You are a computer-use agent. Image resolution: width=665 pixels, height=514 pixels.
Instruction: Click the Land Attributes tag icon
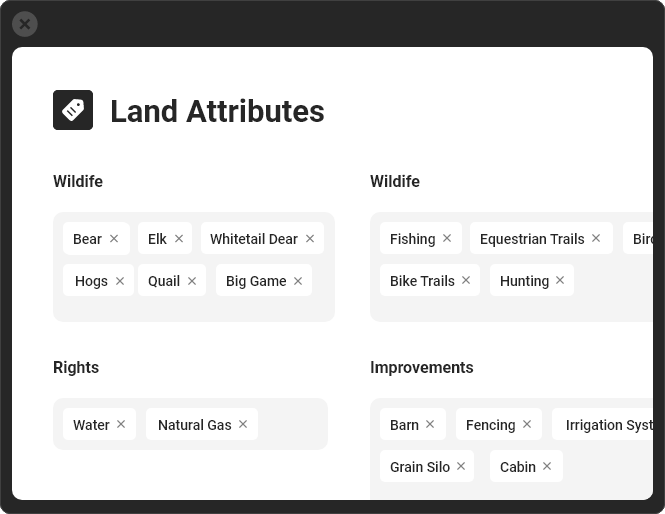(x=73, y=110)
